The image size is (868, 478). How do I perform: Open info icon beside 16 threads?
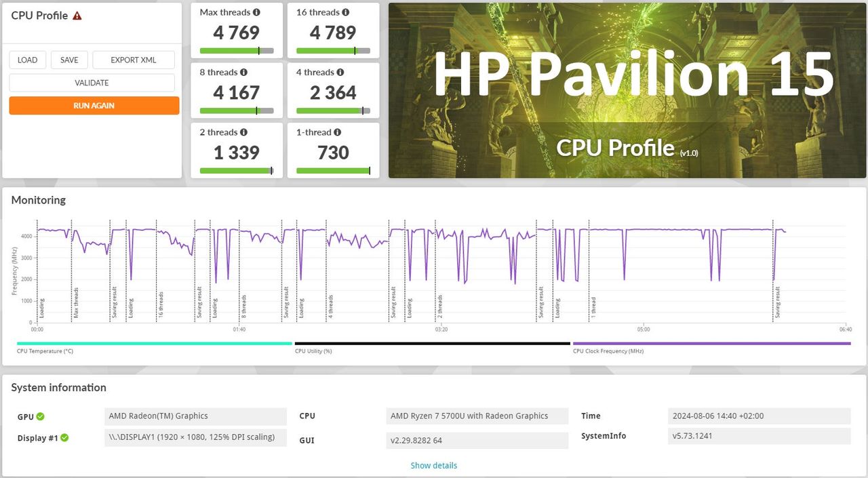[x=346, y=12]
